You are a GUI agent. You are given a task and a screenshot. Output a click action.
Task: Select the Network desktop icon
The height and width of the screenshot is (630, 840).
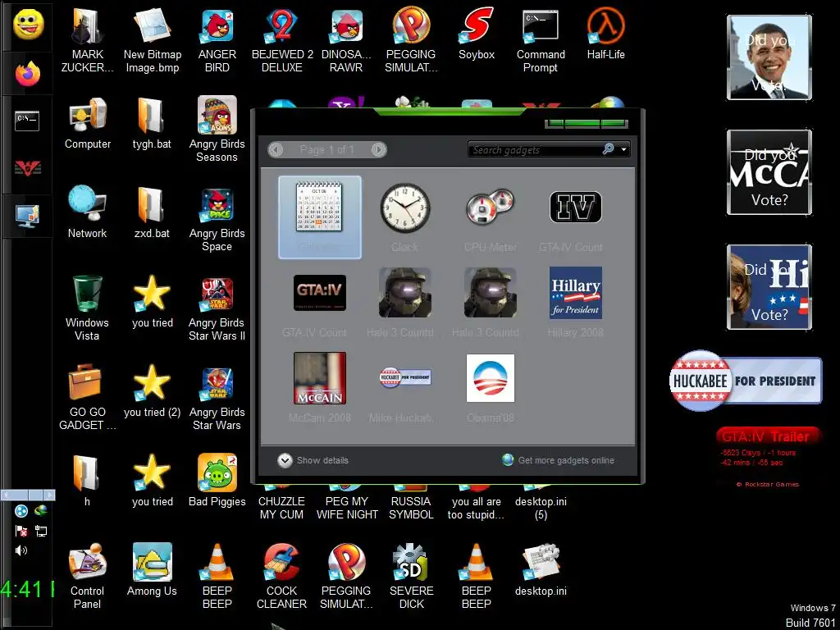pyautogui.click(x=87, y=212)
